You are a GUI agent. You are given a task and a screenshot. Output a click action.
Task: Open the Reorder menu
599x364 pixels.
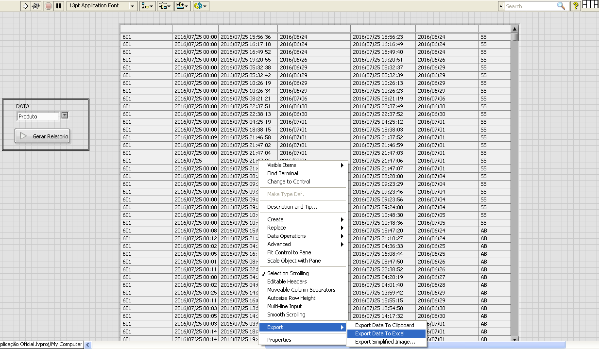[x=201, y=6]
